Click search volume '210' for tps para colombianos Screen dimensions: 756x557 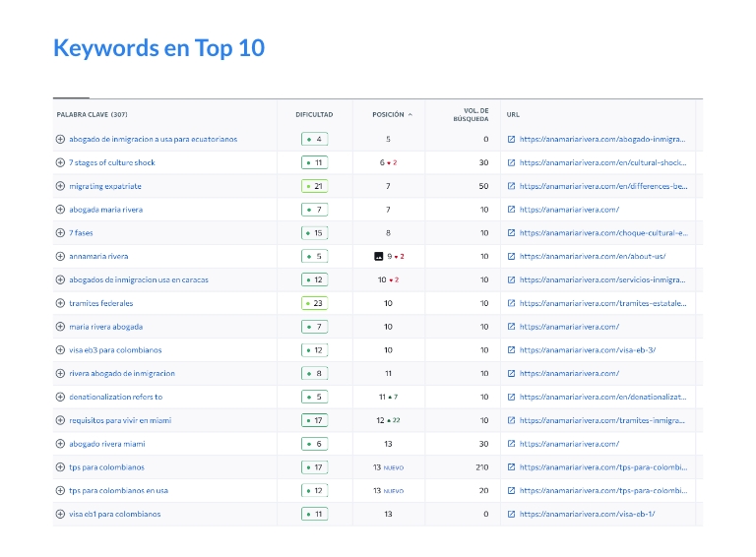(x=482, y=467)
